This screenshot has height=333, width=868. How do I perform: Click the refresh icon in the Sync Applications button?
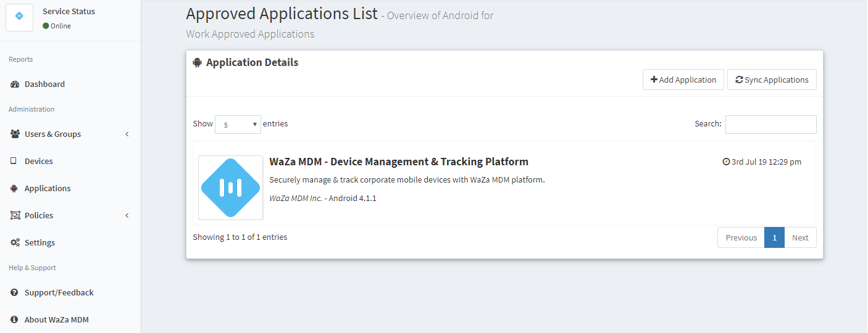coord(739,80)
